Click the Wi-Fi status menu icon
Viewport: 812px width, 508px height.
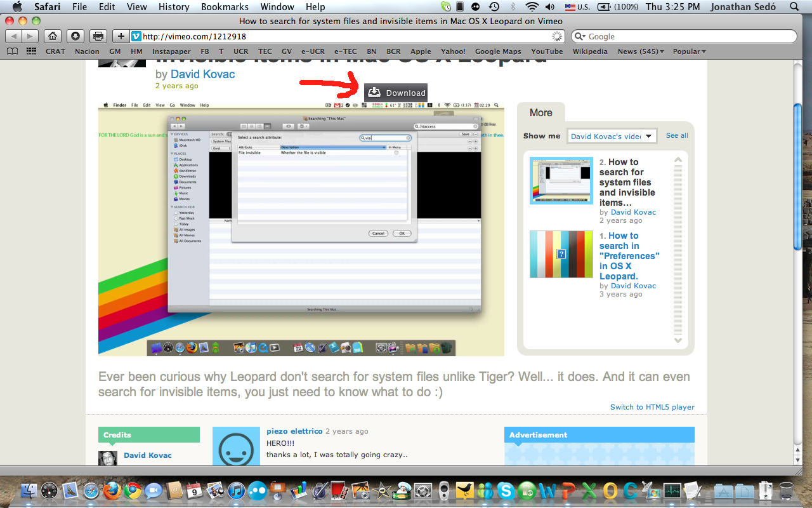click(532, 7)
